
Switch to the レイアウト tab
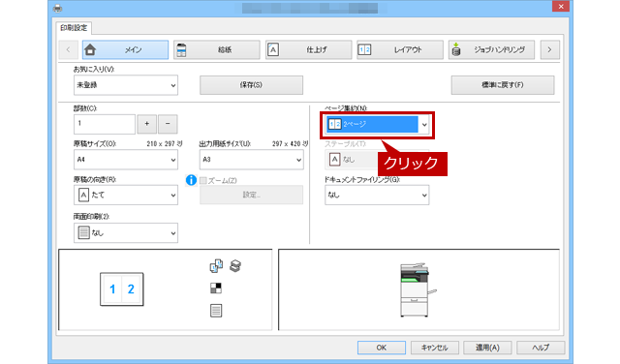[400, 49]
